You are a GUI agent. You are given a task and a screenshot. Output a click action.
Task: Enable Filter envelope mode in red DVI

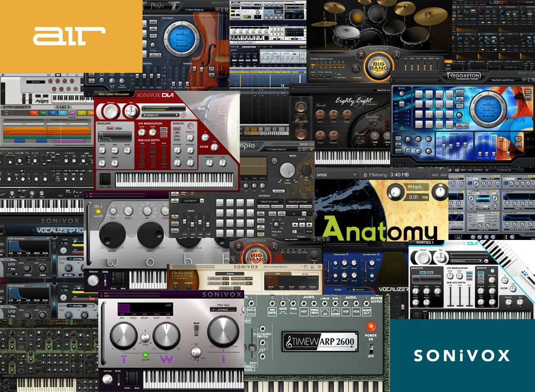pyautogui.click(x=119, y=128)
